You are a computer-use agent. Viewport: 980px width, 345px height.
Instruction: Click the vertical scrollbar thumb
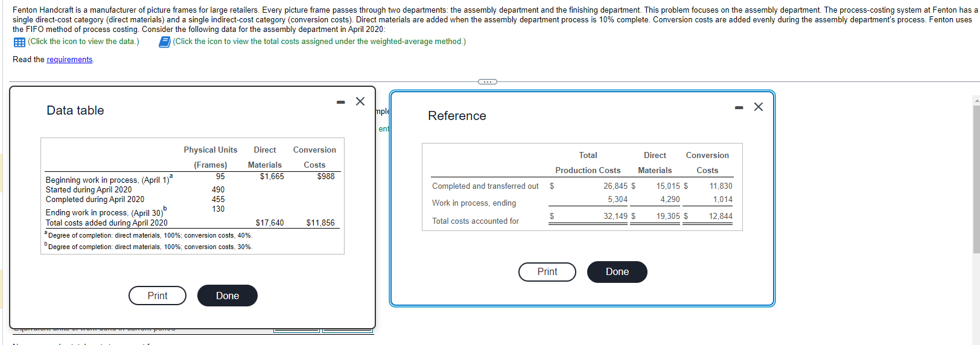[976, 179]
